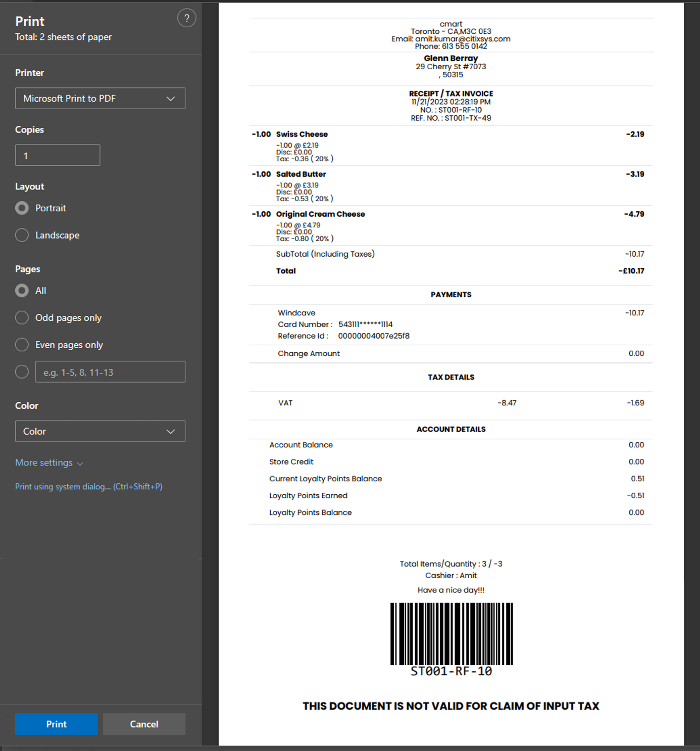Select Even pages only option
The image size is (700, 751).
[x=22, y=345]
